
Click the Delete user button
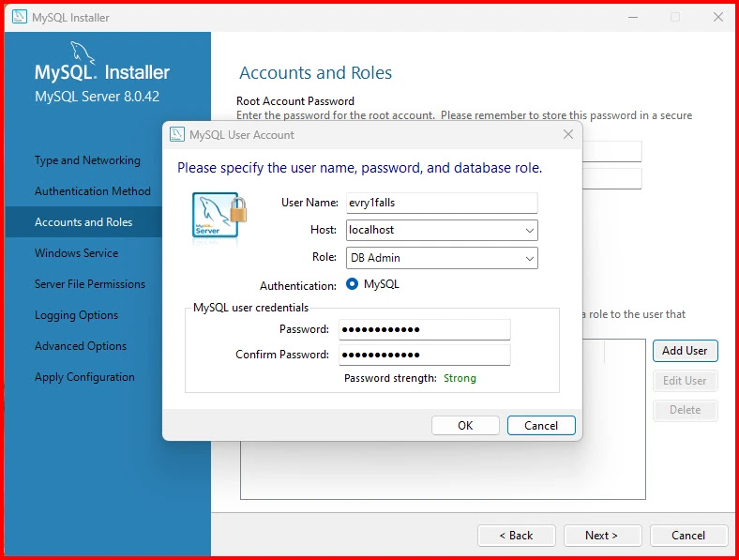tap(685, 410)
